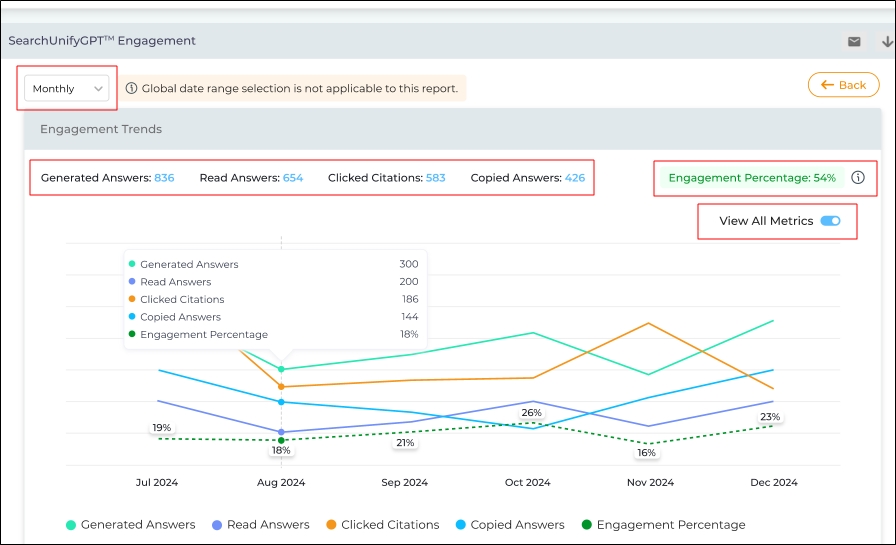This screenshot has width=896, height=545.
Task: Click the 26% data label at Oct 2024
Action: coord(531,413)
